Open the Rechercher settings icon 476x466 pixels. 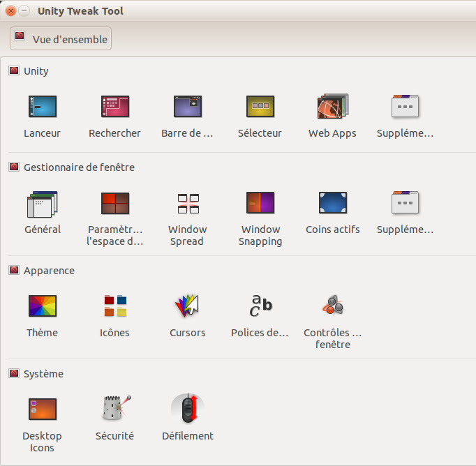pyautogui.click(x=115, y=107)
